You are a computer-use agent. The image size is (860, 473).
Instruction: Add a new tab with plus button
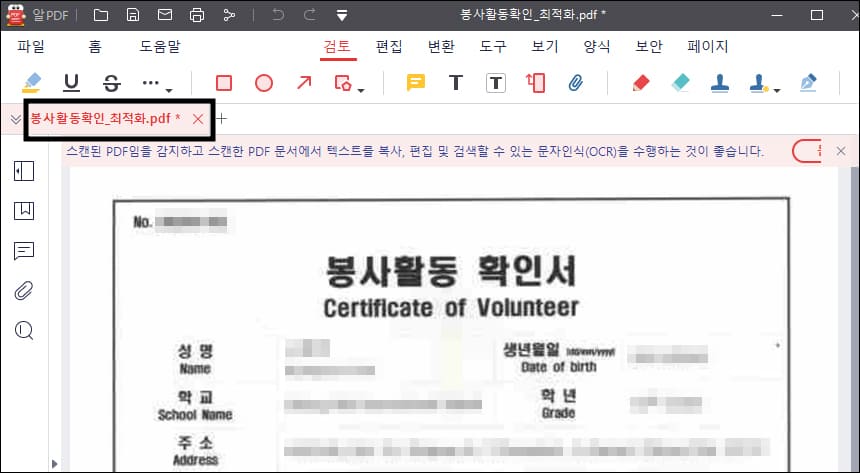click(222, 119)
